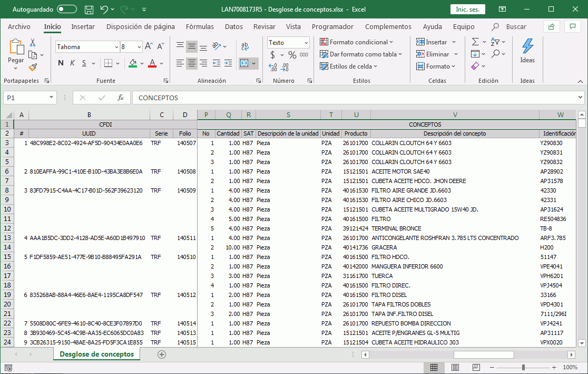
Task: Click the Inic. ses. sign-in button
Action: tap(467, 9)
